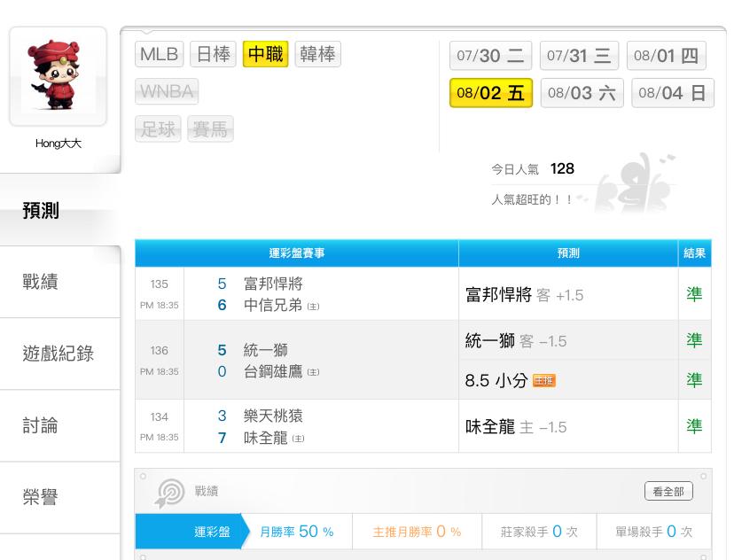The width and height of the screenshot is (734, 560).
Task: Click 中信兄弟 team name in game 135
Action: [x=273, y=305]
